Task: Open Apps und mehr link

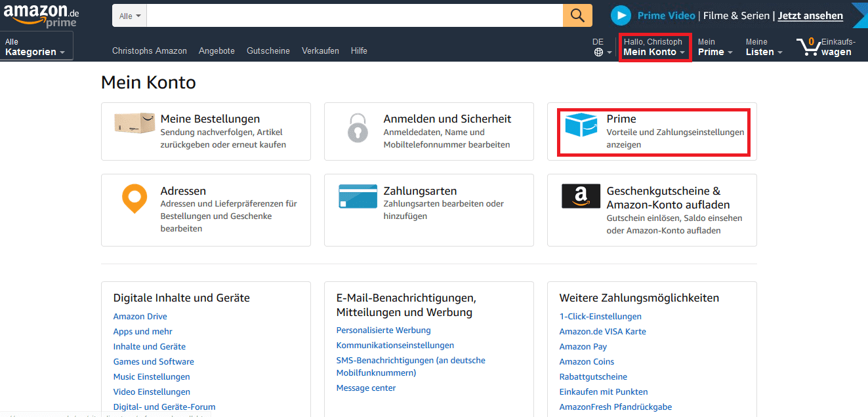Action: pyautogui.click(x=142, y=332)
